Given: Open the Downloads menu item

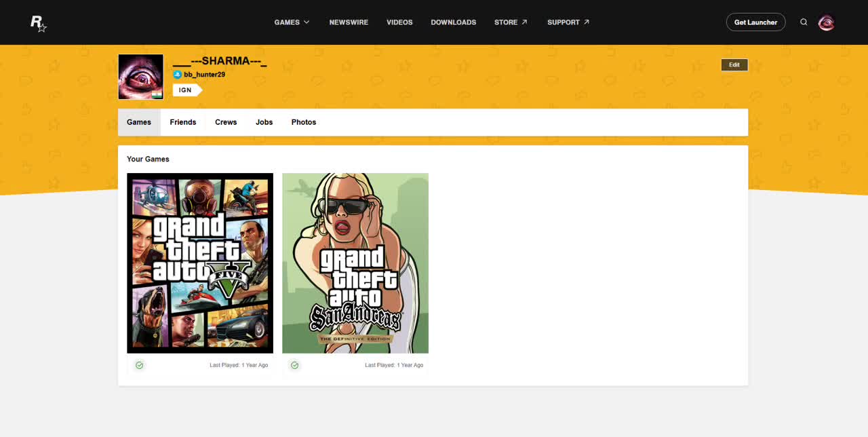Looking at the screenshot, I should point(453,22).
